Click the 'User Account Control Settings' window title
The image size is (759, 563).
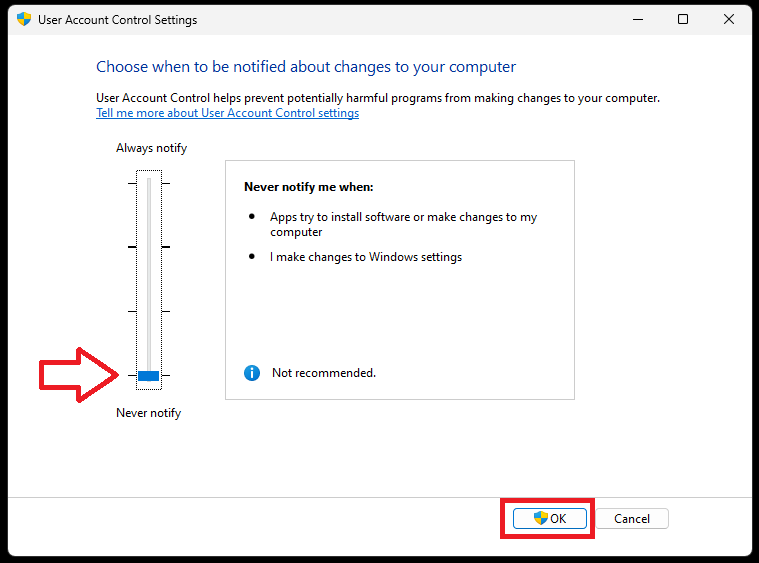[118, 20]
